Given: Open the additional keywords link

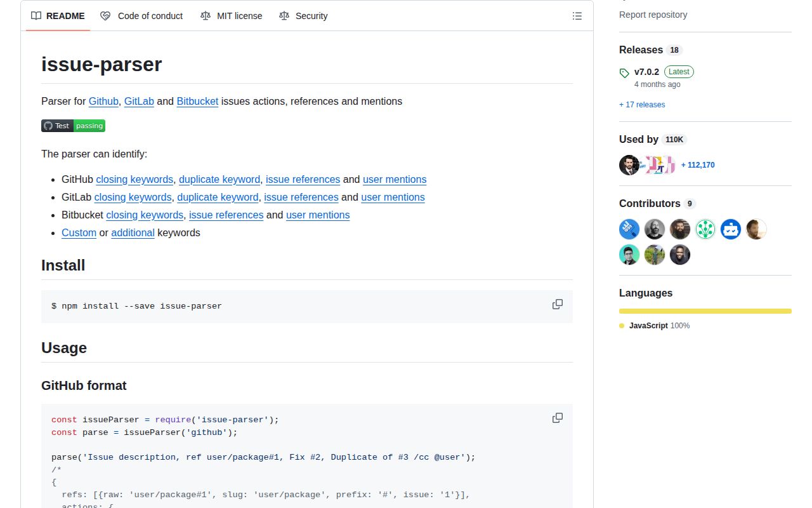Looking at the screenshot, I should 133,232.
